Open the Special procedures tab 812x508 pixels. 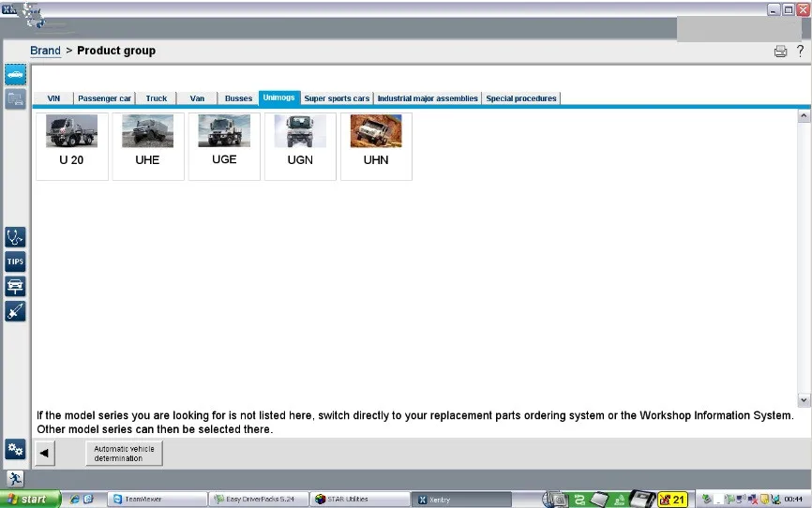(x=521, y=98)
